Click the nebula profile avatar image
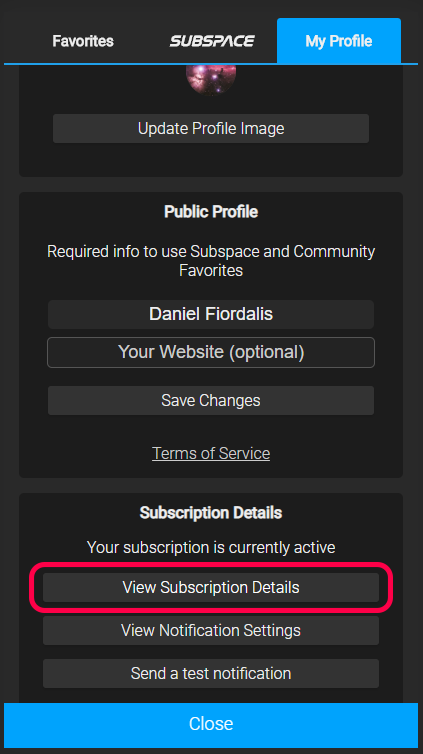Image resolution: width=423 pixels, height=754 pixels. (211, 79)
